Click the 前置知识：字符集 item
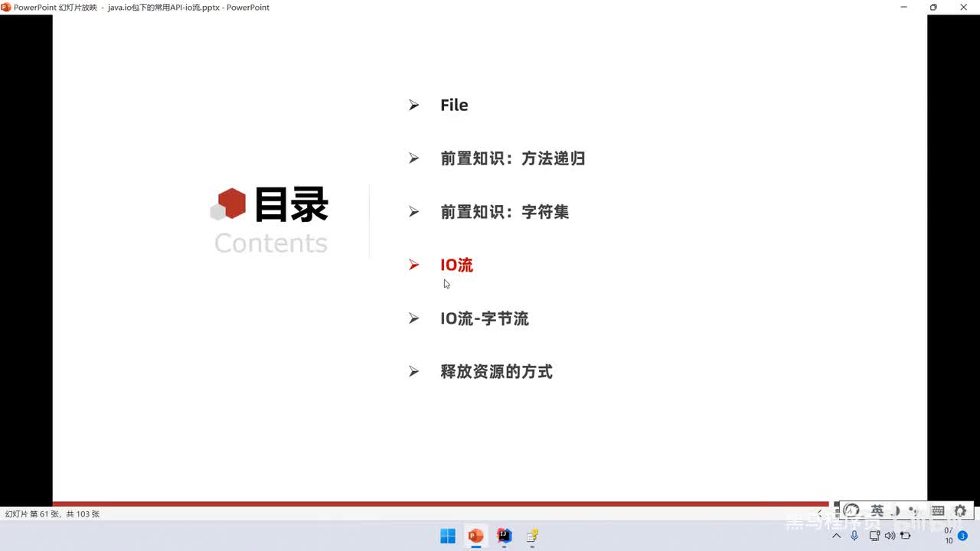980x551 pixels. point(505,212)
